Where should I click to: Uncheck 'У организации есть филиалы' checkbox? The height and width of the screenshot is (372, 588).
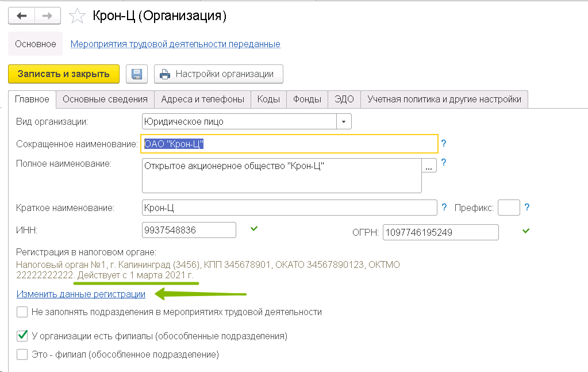pyautogui.click(x=22, y=335)
